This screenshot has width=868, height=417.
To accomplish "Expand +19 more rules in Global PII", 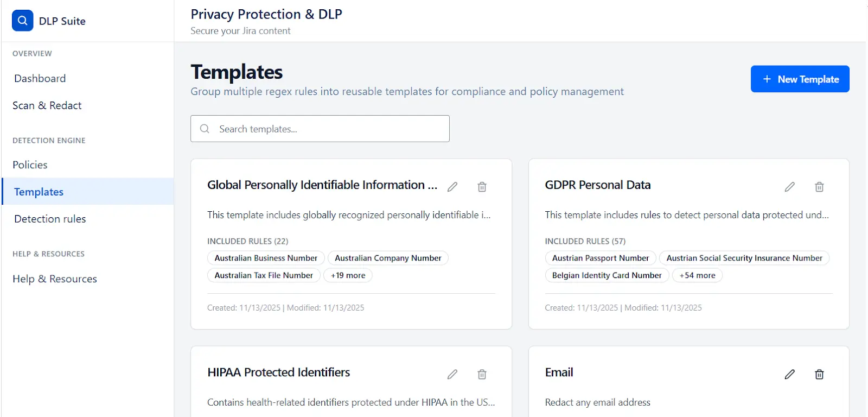I will point(348,275).
